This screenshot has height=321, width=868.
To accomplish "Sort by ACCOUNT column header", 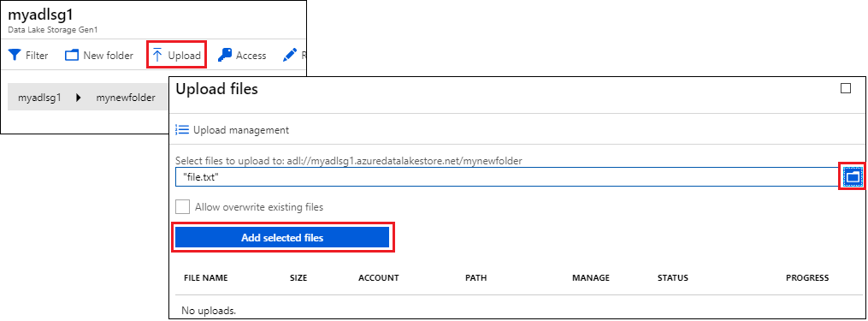I will (x=379, y=277).
